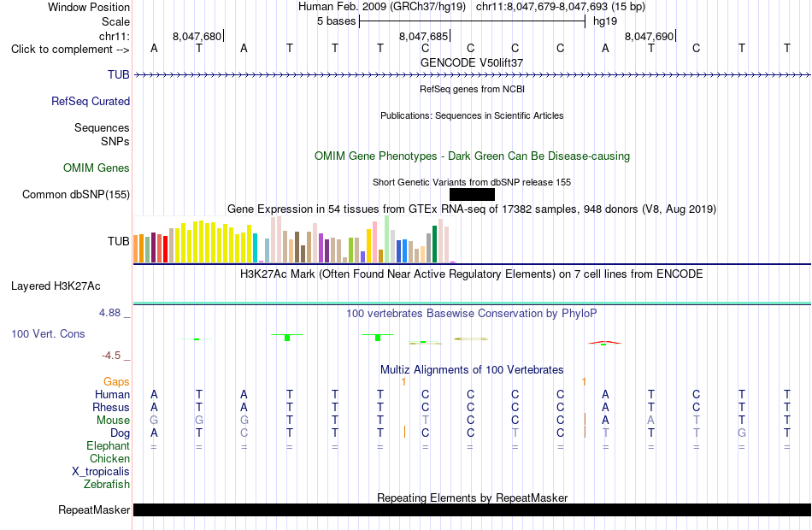Click the 8,047,685 coordinate marker

tap(424, 36)
